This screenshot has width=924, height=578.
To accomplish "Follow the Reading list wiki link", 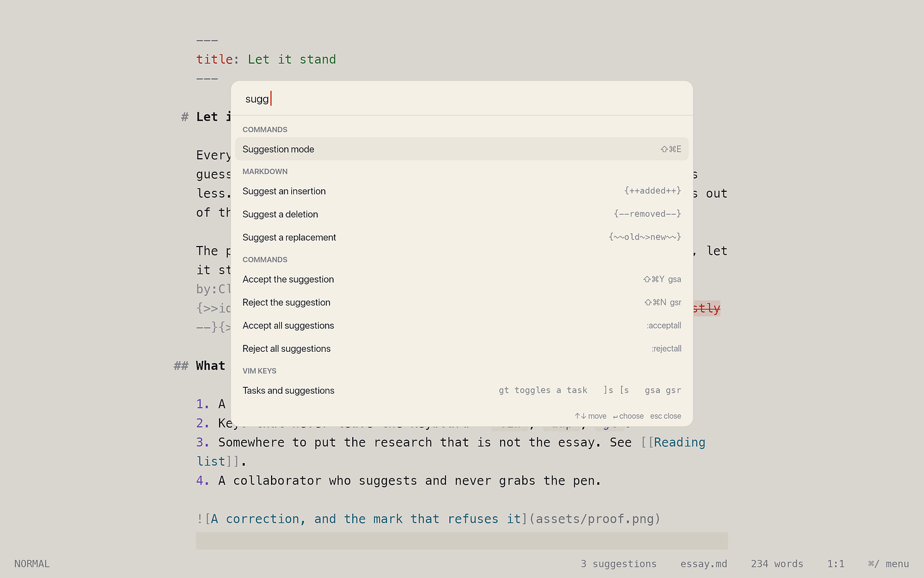I will point(680,443).
